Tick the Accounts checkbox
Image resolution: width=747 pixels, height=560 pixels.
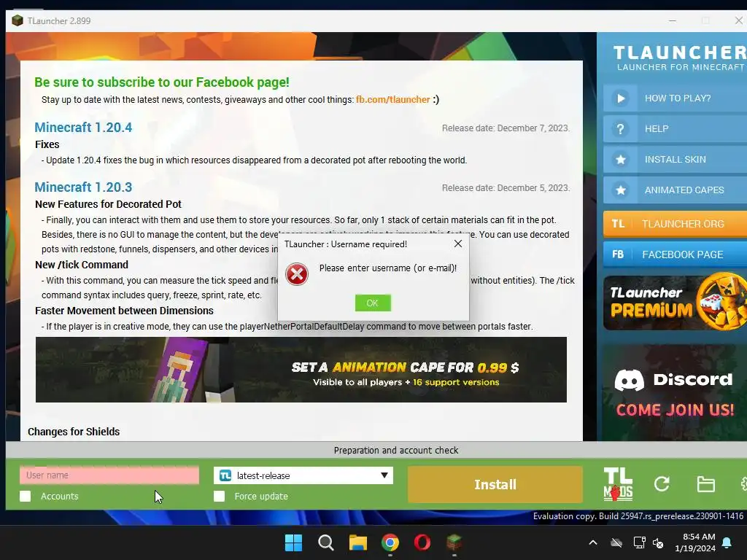[26, 496]
